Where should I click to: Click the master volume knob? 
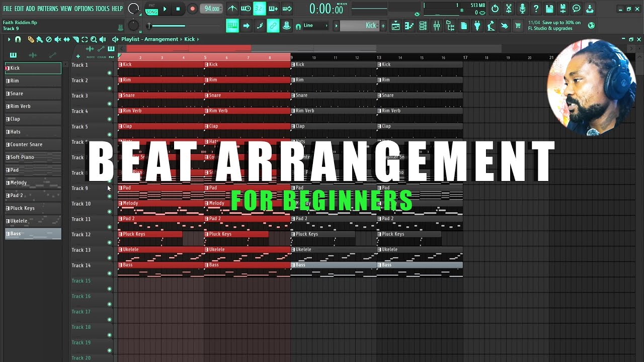(x=134, y=9)
